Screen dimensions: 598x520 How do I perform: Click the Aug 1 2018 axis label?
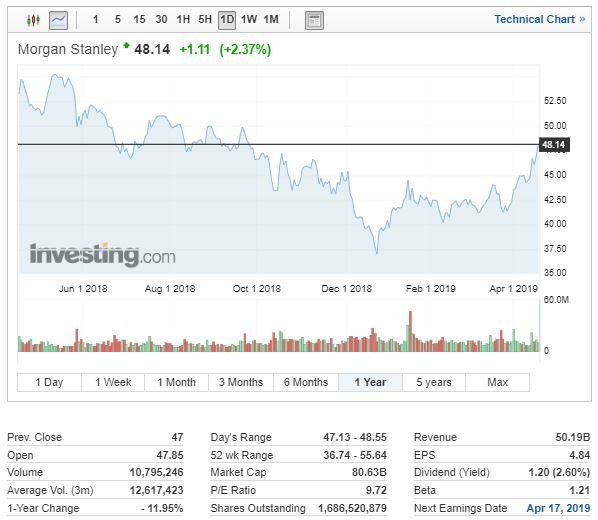(170, 288)
